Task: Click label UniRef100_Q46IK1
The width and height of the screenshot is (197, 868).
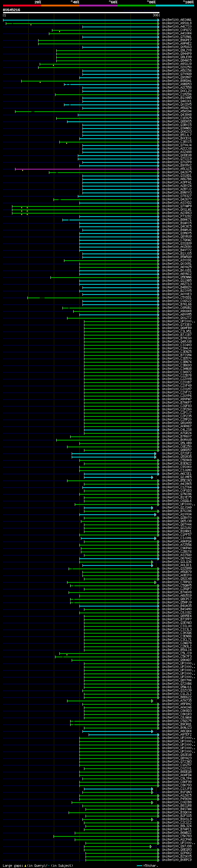Action: [176, 101]
